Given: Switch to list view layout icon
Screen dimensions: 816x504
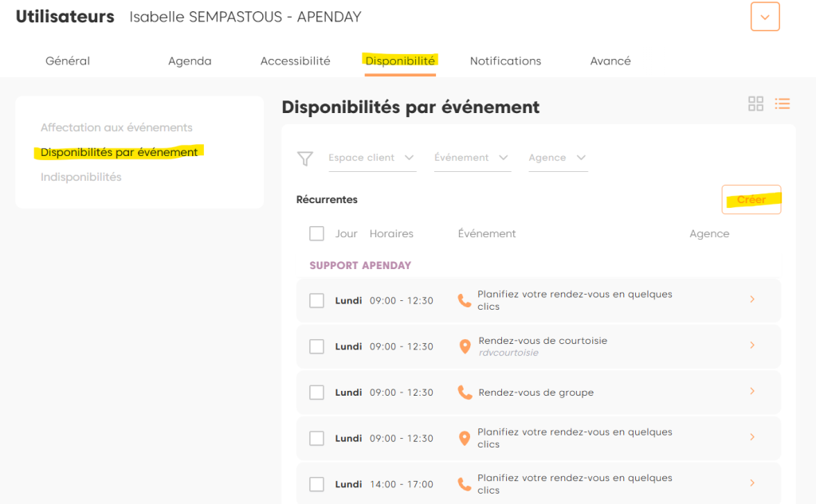Looking at the screenshot, I should pyautogui.click(x=782, y=104).
